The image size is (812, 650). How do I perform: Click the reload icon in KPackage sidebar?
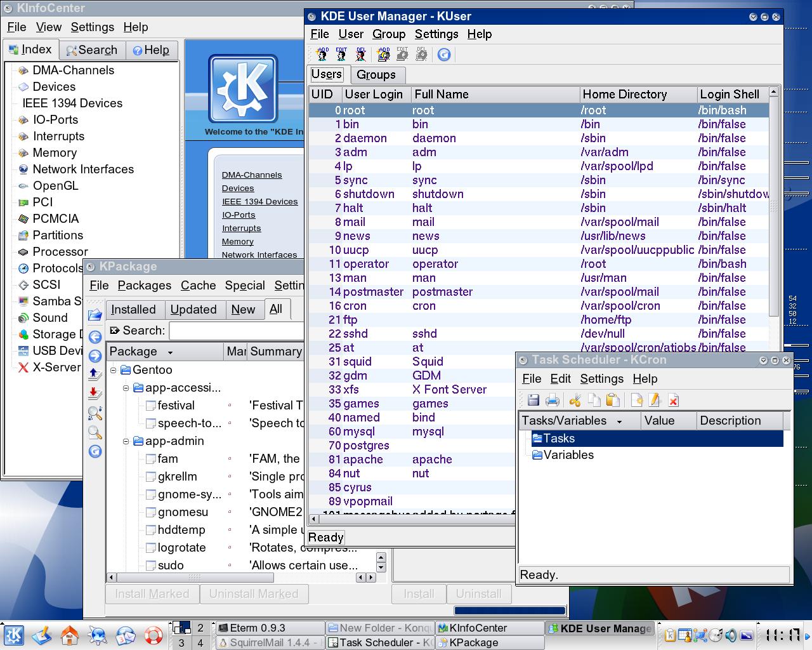pyautogui.click(x=95, y=451)
